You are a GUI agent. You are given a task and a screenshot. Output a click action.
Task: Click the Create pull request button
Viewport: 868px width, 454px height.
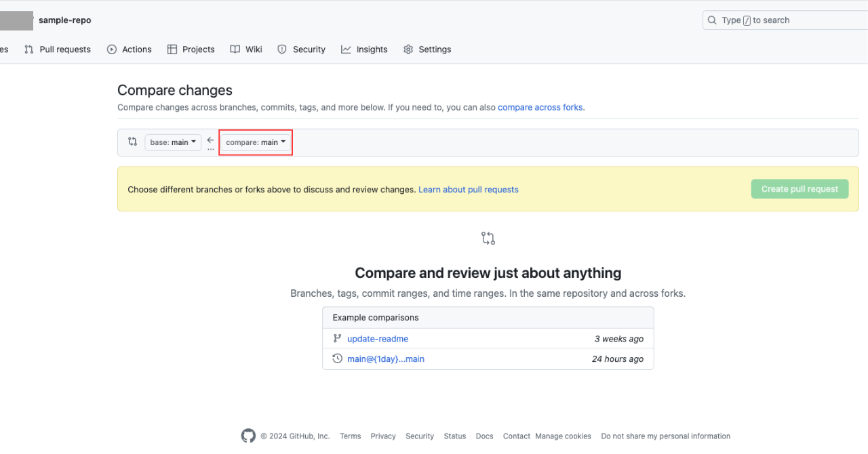(x=800, y=189)
